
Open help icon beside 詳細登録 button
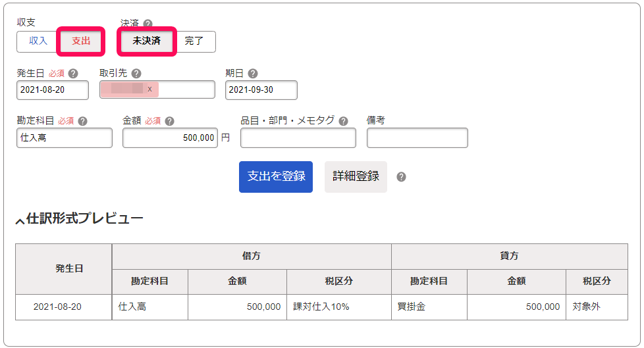click(x=401, y=177)
